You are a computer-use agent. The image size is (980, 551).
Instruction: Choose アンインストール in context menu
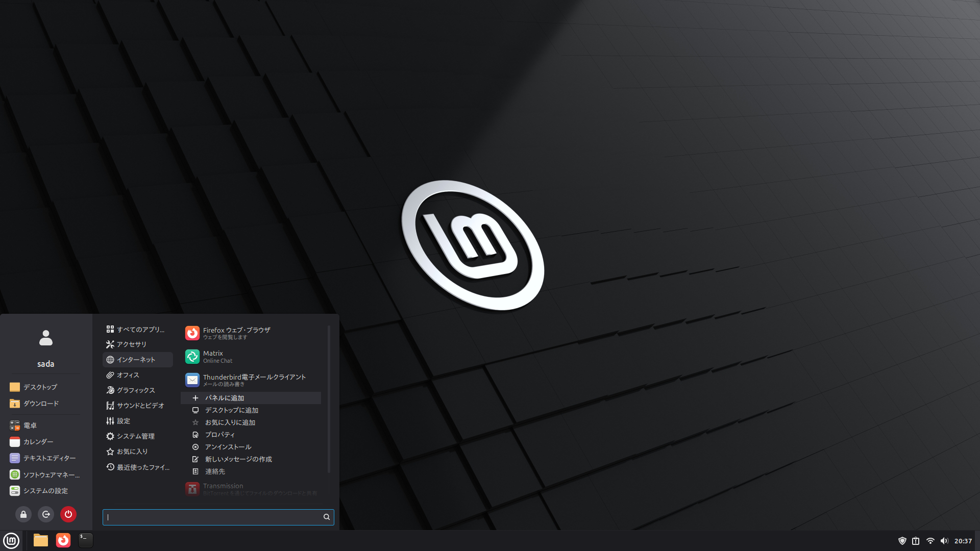coord(228,447)
